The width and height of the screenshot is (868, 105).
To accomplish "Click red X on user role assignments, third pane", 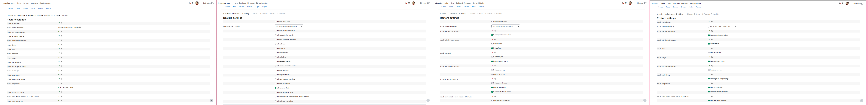I will coord(492,31).
